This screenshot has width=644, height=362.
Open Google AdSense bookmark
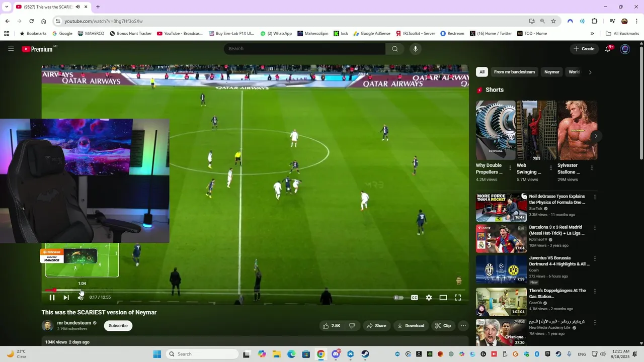click(x=372, y=34)
